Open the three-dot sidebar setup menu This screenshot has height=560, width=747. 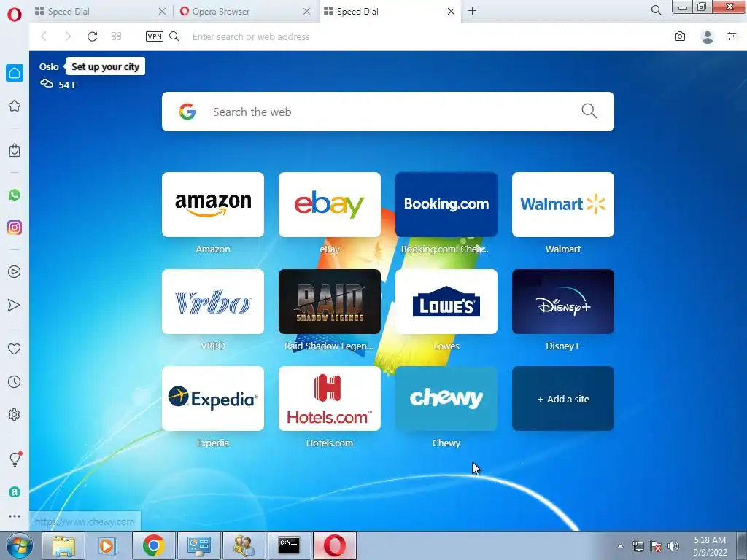click(x=15, y=516)
